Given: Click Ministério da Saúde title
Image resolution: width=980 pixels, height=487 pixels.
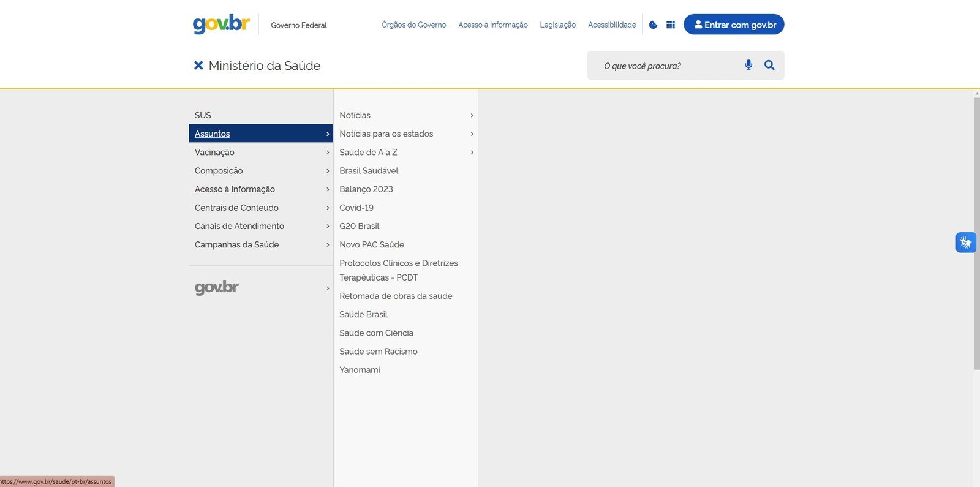Looking at the screenshot, I should coord(265,66).
